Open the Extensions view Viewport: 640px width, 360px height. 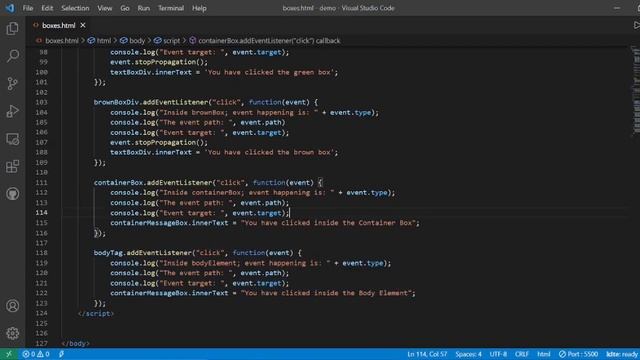click(x=13, y=166)
